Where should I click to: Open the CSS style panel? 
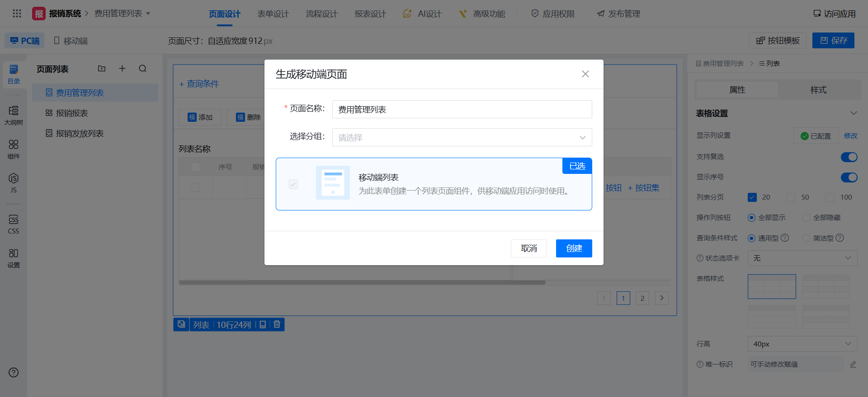pos(14,224)
